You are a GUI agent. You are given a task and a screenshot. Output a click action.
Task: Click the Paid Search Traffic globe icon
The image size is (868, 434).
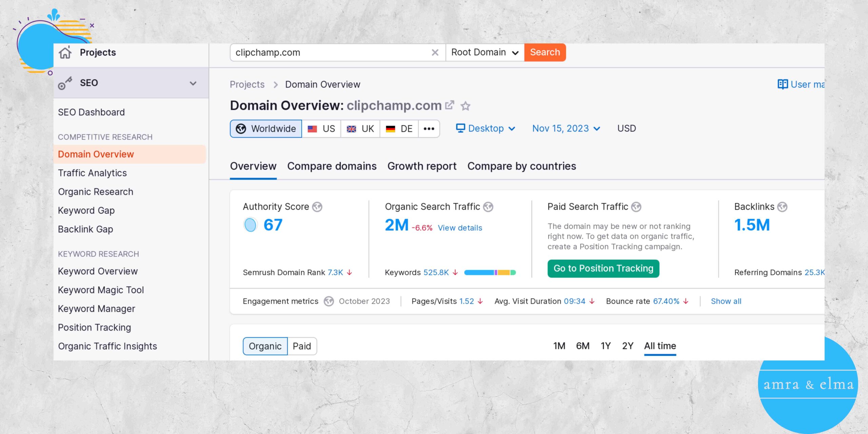pos(636,207)
